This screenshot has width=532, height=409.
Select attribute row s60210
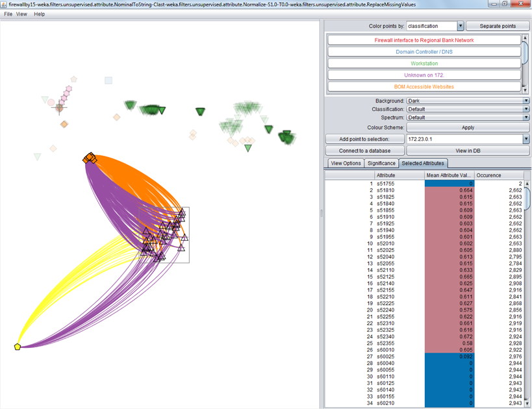pos(424,403)
